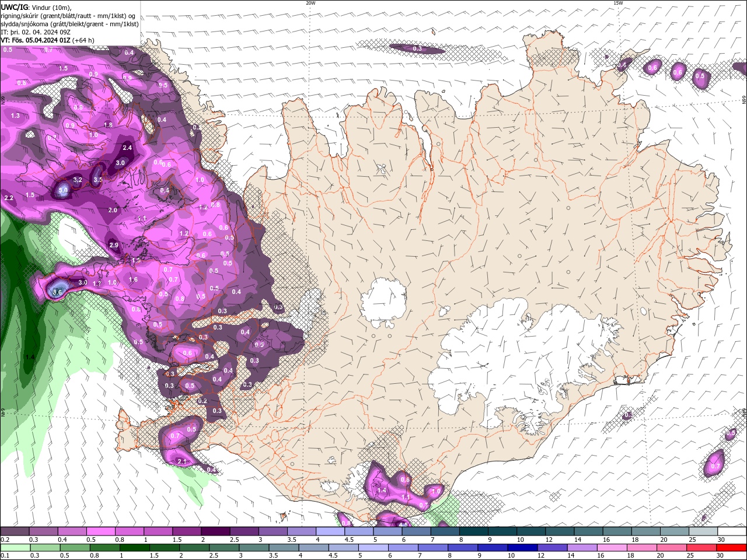Click the "30" label in the upper legend row
The image size is (747, 560).
pyautogui.click(x=721, y=540)
